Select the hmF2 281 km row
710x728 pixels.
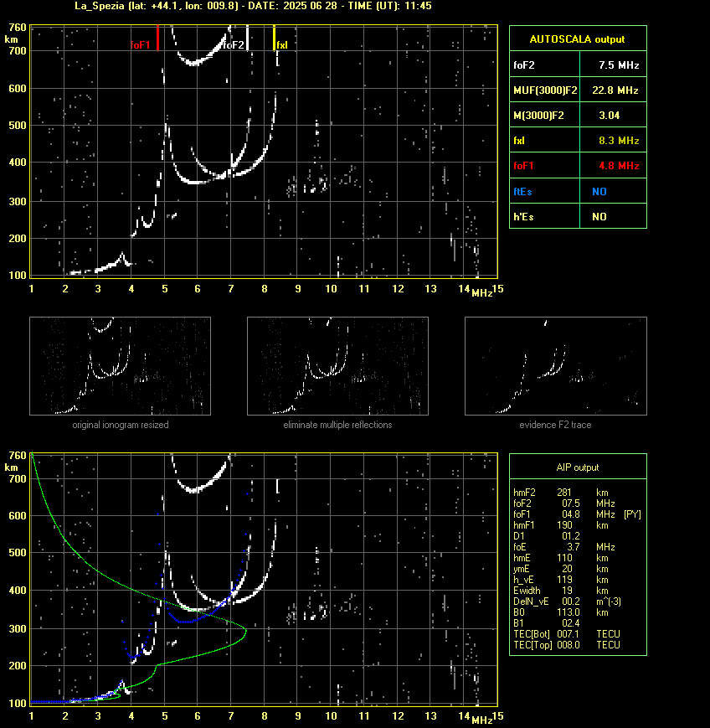(x=561, y=492)
